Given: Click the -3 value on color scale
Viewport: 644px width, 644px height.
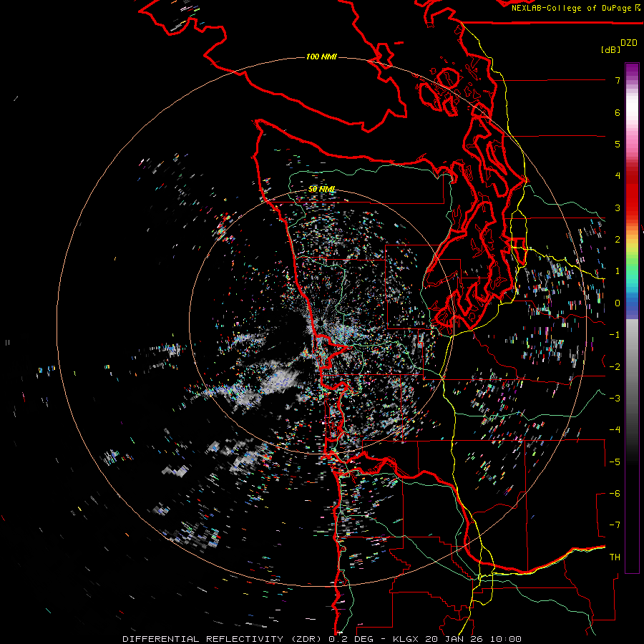Looking at the screenshot, I should (615, 399).
